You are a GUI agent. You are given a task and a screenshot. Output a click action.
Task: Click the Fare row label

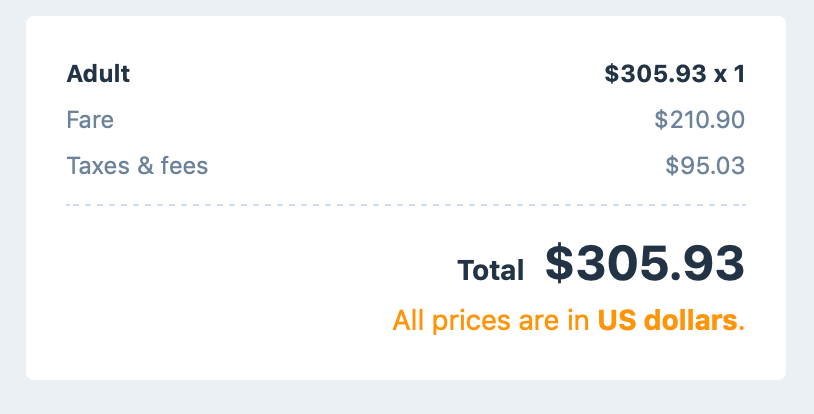(x=90, y=120)
